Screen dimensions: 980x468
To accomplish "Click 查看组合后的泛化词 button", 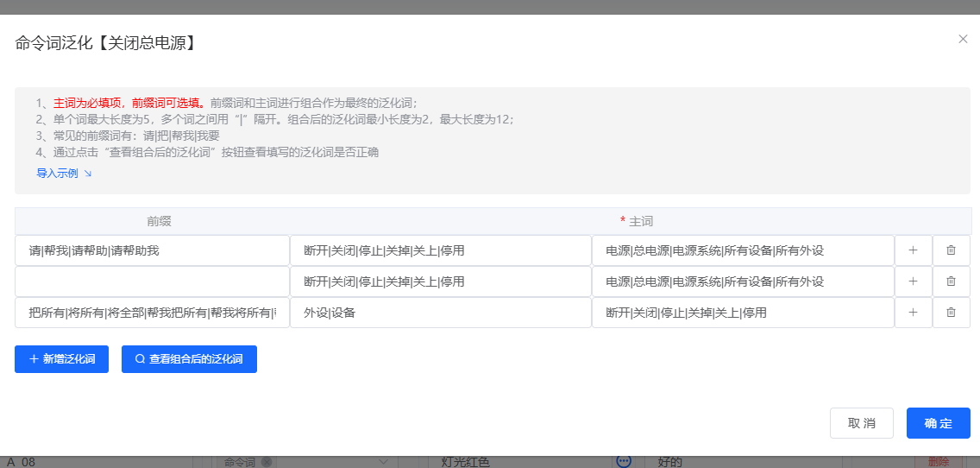I will click(x=190, y=359).
